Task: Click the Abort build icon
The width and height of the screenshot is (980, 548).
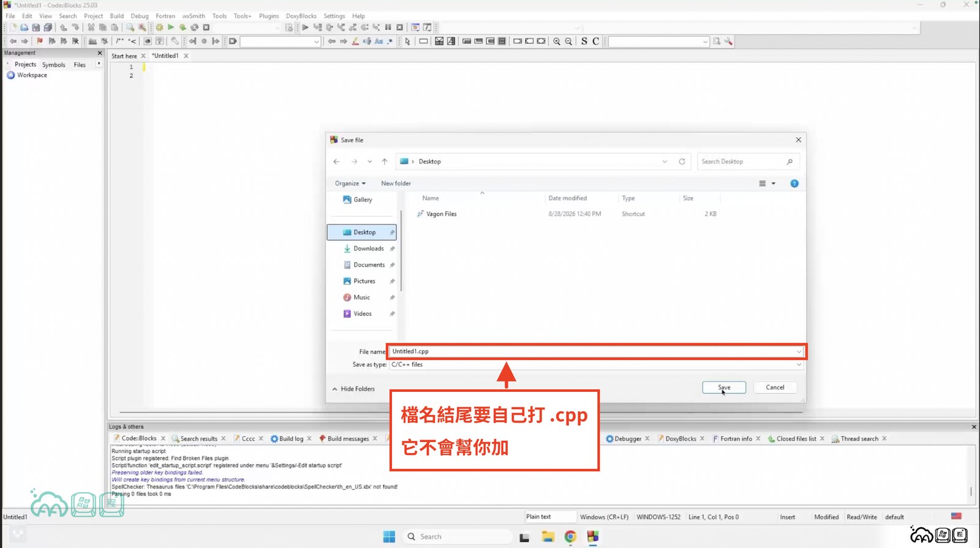Action: click(x=206, y=28)
